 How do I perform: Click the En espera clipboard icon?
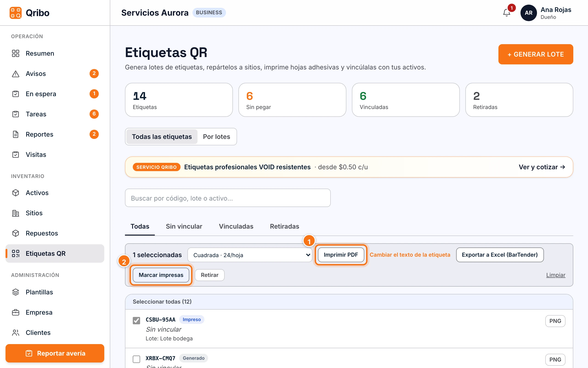coord(16,94)
